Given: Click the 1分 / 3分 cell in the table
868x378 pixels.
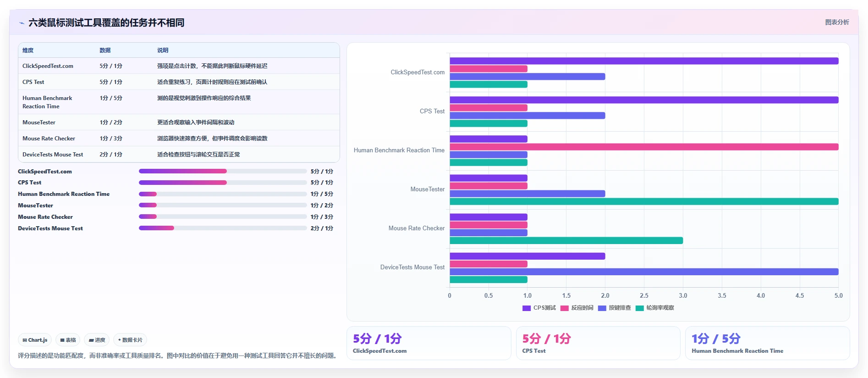Looking at the screenshot, I should click(x=111, y=139).
